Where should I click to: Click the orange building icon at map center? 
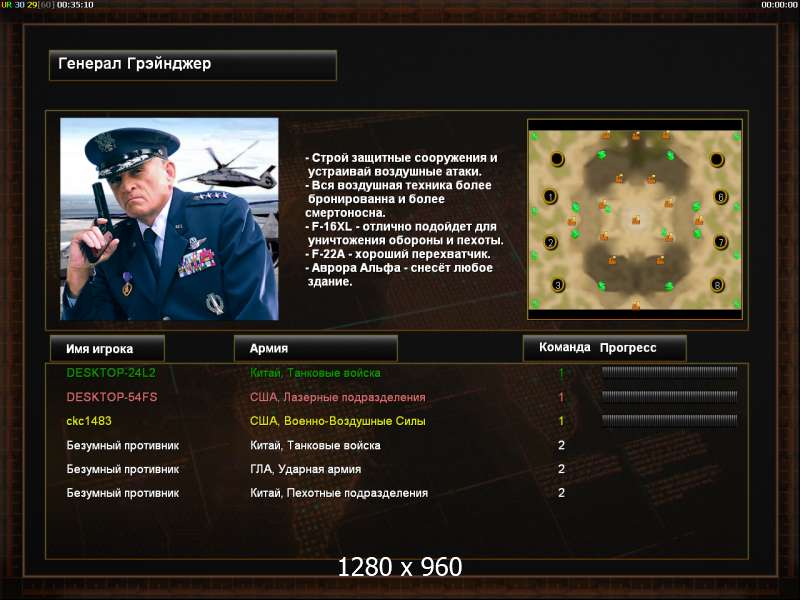[x=636, y=220]
